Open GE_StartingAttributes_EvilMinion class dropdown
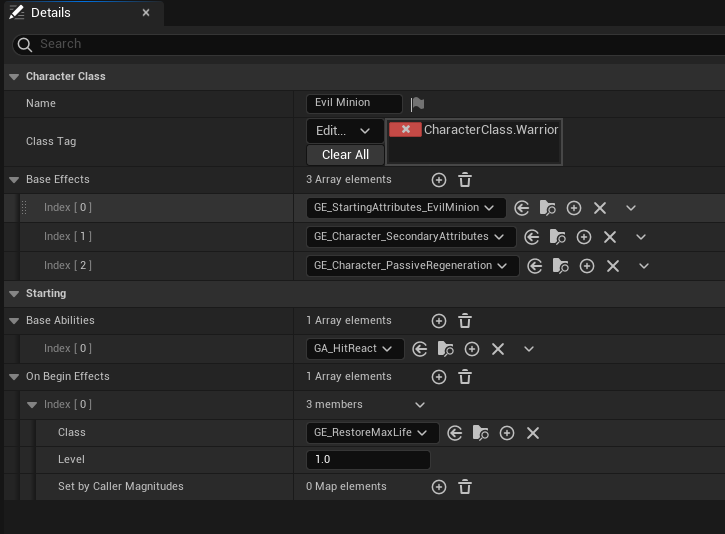 [x=405, y=208]
